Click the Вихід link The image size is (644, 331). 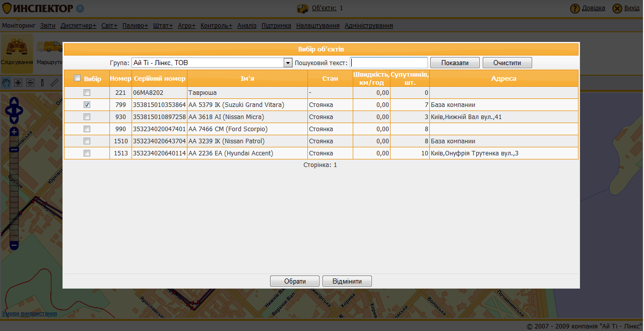[x=632, y=8]
